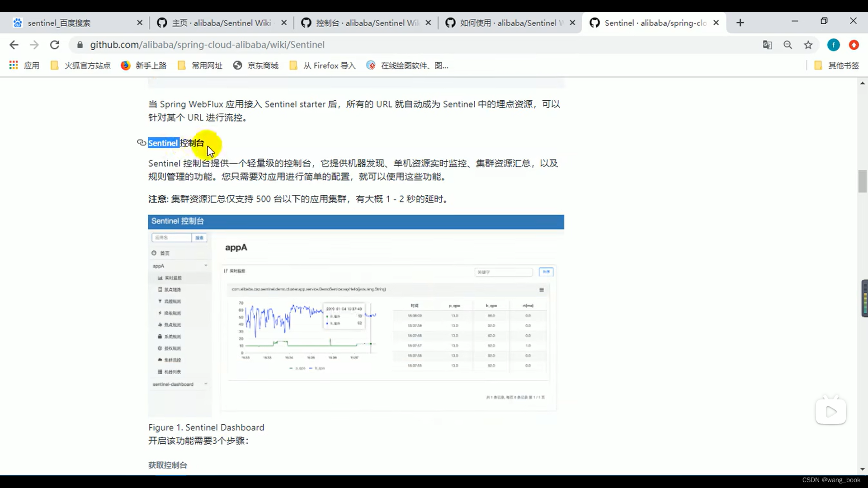Close the 控制台 · alibaba/Sentinel Wiki tab

click(x=428, y=23)
